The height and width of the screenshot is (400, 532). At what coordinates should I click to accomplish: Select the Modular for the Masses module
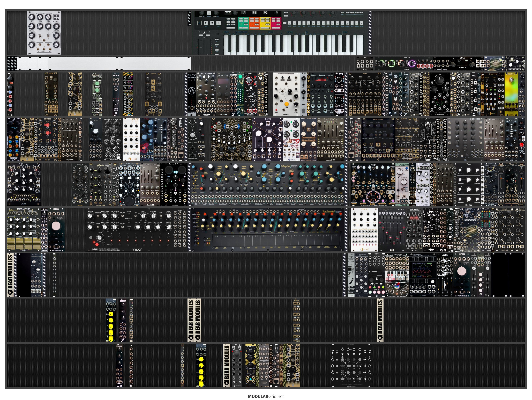click(x=113, y=139)
